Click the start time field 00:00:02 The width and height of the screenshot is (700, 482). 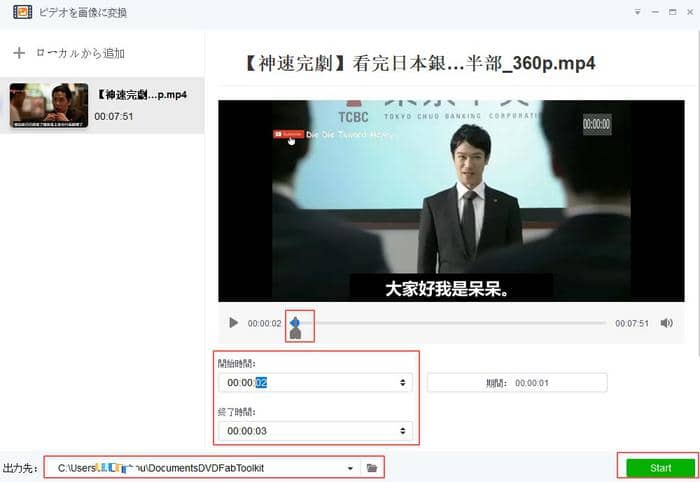pyautogui.click(x=315, y=382)
